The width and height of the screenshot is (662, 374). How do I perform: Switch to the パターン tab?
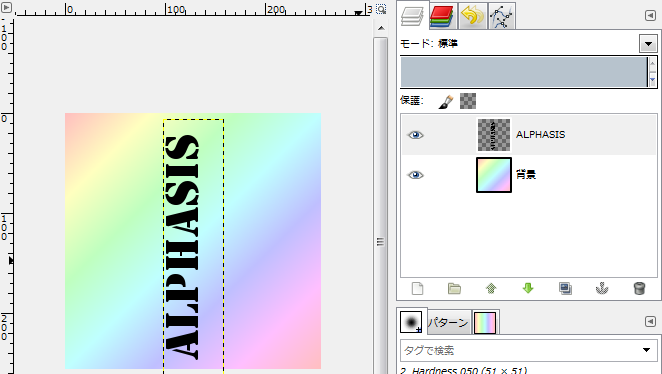point(448,323)
